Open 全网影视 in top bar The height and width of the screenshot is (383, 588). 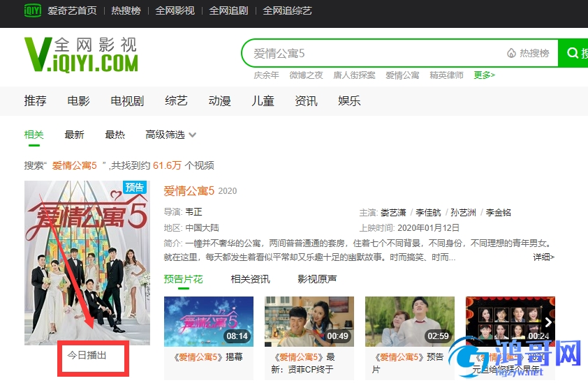[175, 10]
